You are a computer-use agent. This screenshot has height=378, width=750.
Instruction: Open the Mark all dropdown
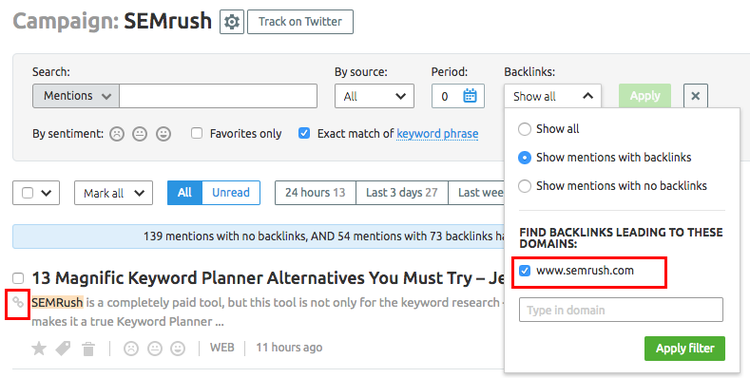coord(113,193)
